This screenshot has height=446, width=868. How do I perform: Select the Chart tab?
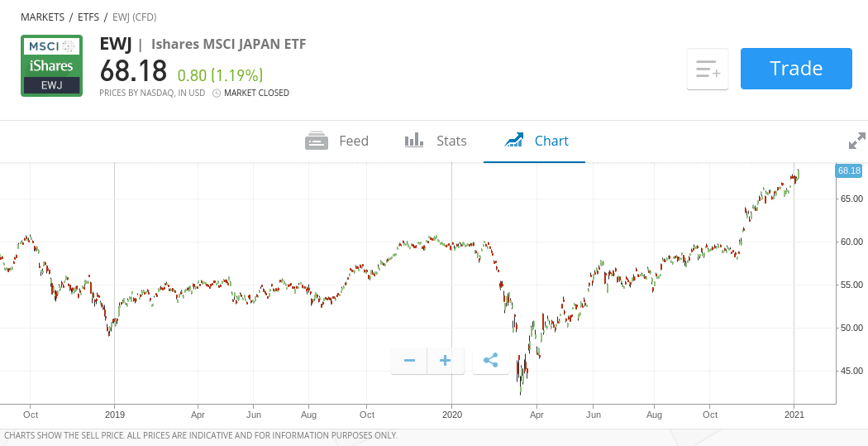click(534, 141)
